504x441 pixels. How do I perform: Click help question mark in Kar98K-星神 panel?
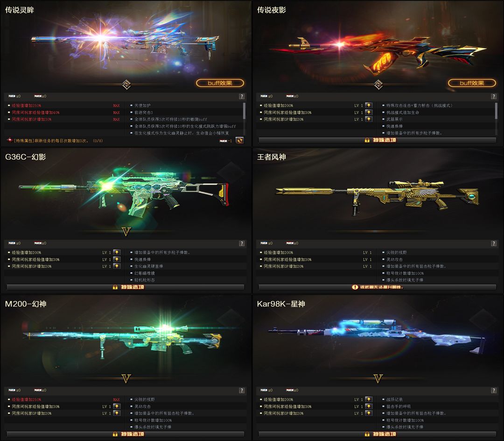point(494,391)
